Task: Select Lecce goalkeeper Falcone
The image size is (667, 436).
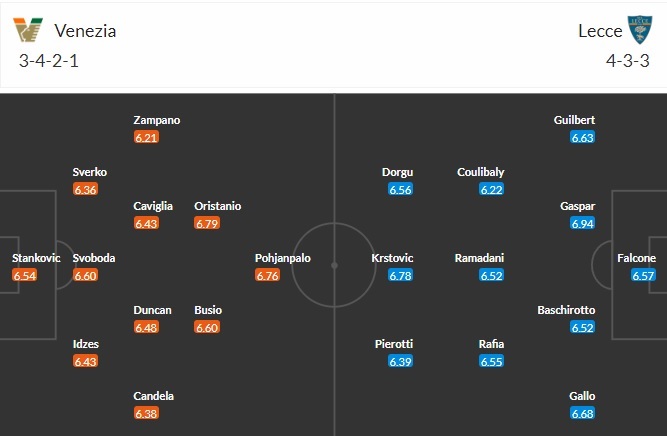Action: coord(636,258)
